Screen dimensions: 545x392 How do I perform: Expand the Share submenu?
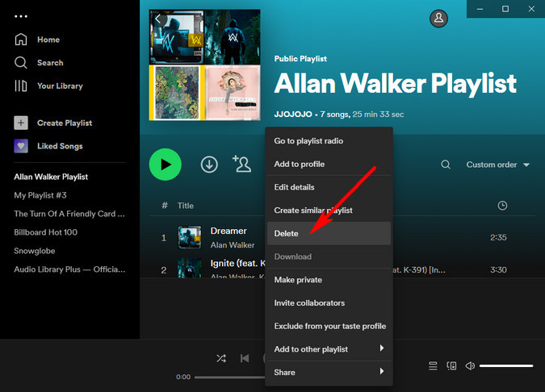tap(329, 372)
